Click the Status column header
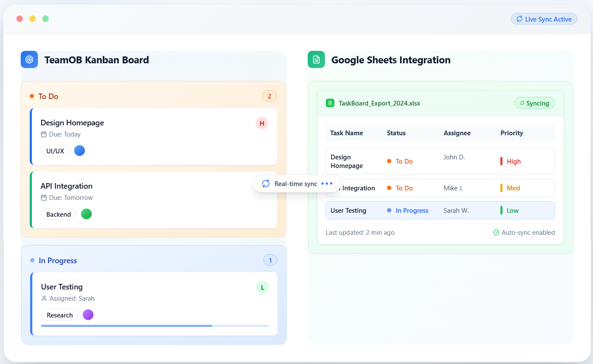This screenshot has width=593, height=364. click(x=396, y=133)
